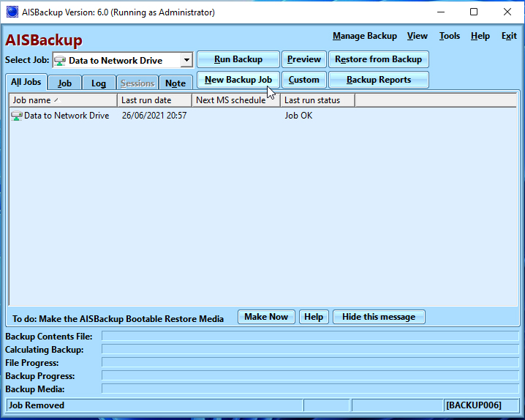Viewport: 525px width, 420px height.
Task: Sort by Job name column header
Action: point(63,100)
